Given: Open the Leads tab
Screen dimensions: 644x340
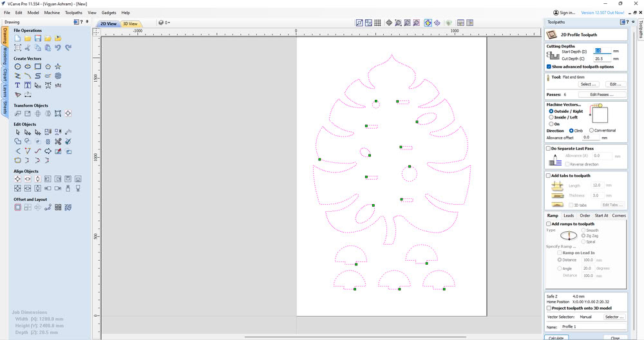Looking at the screenshot, I should point(569,216).
